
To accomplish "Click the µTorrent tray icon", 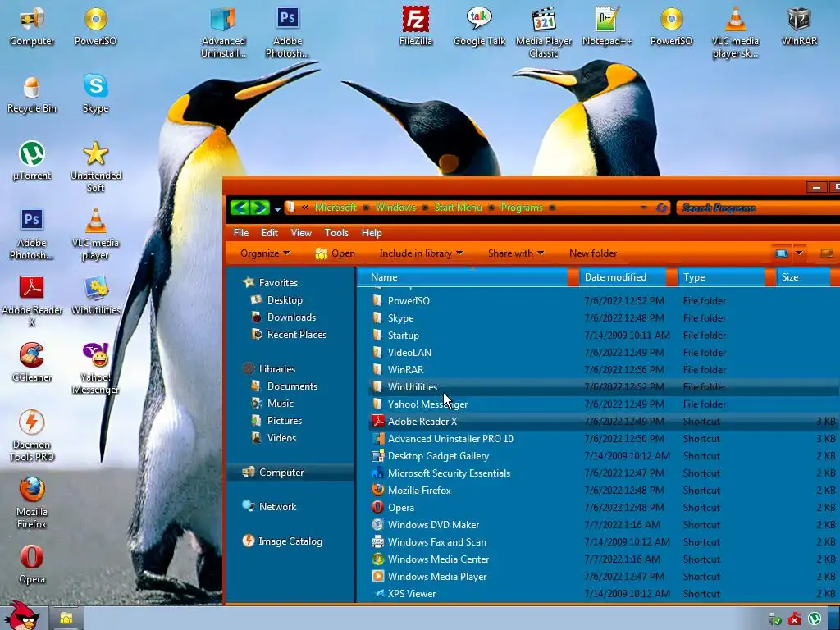I will pyautogui.click(x=815, y=619).
